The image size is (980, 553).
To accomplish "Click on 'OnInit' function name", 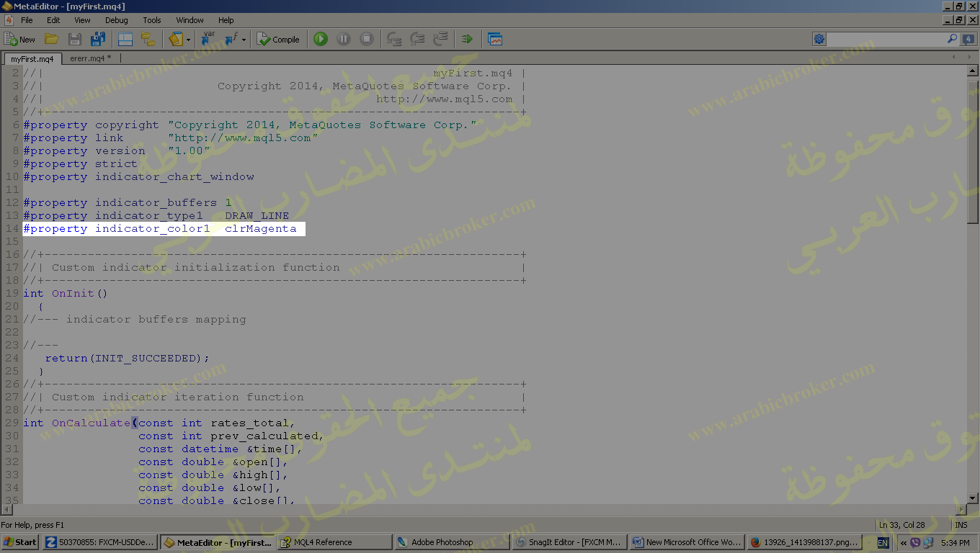I will (x=73, y=294).
